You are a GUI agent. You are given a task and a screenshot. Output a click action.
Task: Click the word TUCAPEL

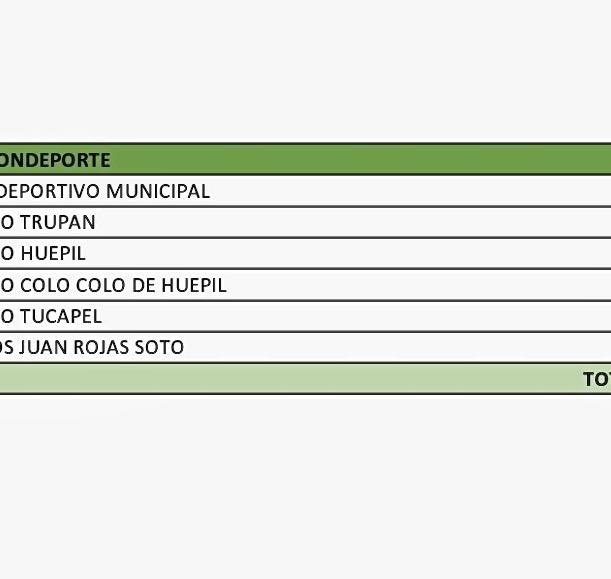pyautogui.click(x=61, y=316)
